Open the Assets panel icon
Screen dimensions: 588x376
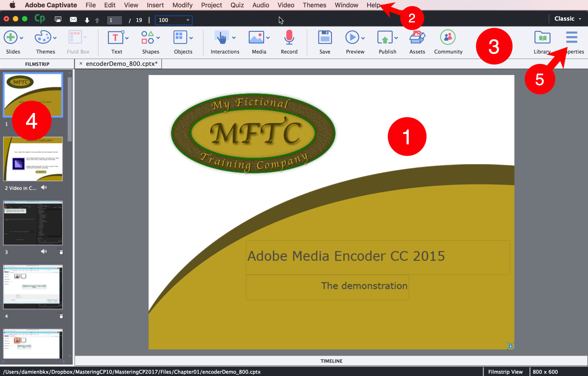(417, 37)
